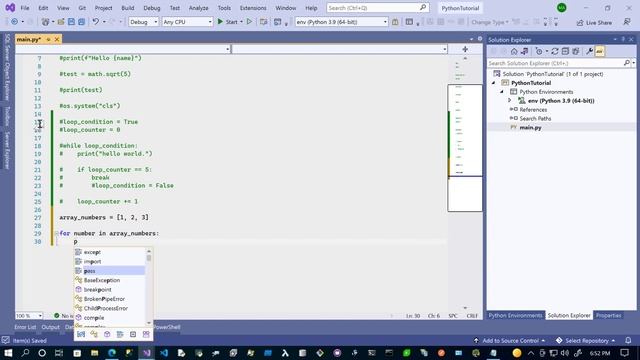Open the File menu
This screenshot has width=640, height=360.
click(x=25, y=8)
